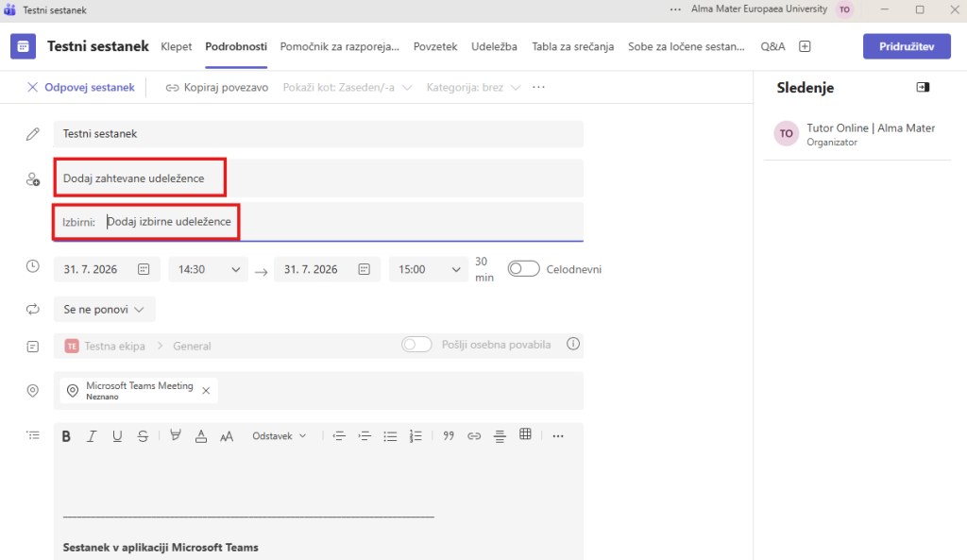The height and width of the screenshot is (560, 967).
Task: Open the 15:00 end time dropdown
Action: 429,269
